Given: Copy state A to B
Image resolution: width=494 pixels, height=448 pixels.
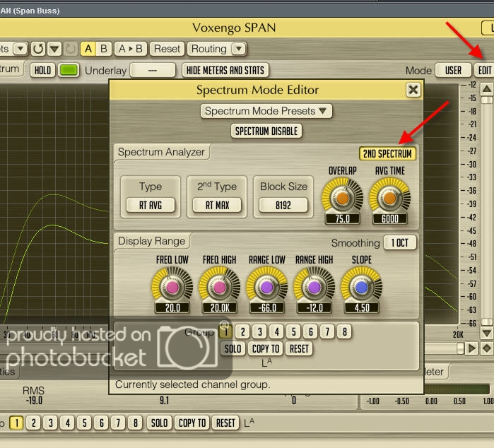Looking at the screenshot, I should 131,49.
